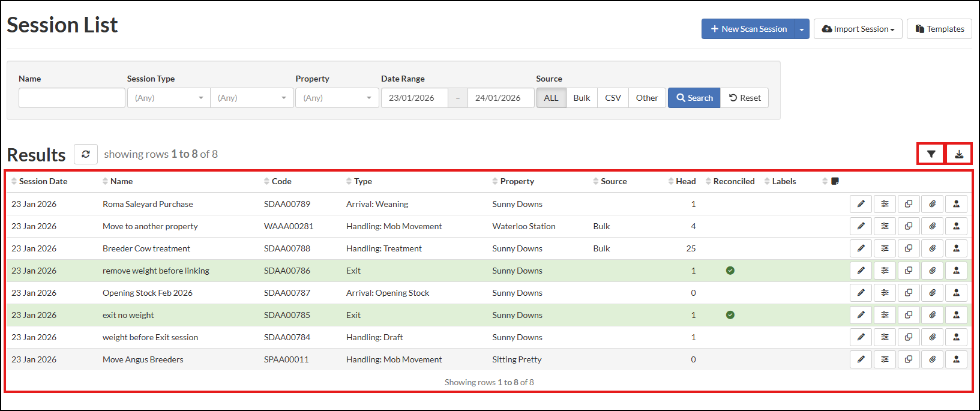Click reconciled checkmark on SDAA00786 row

pyautogui.click(x=730, y=271)
